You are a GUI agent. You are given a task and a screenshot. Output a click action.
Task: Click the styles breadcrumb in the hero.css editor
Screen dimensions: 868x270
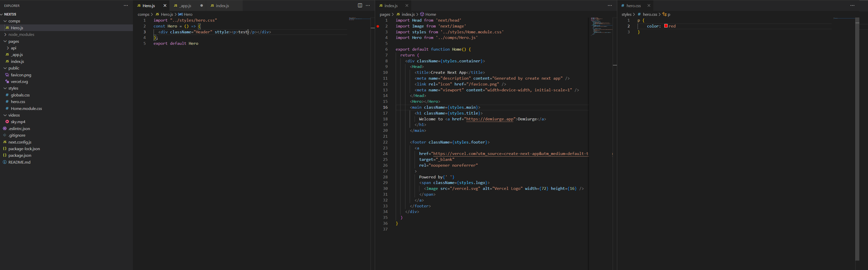tap(626, 15)
